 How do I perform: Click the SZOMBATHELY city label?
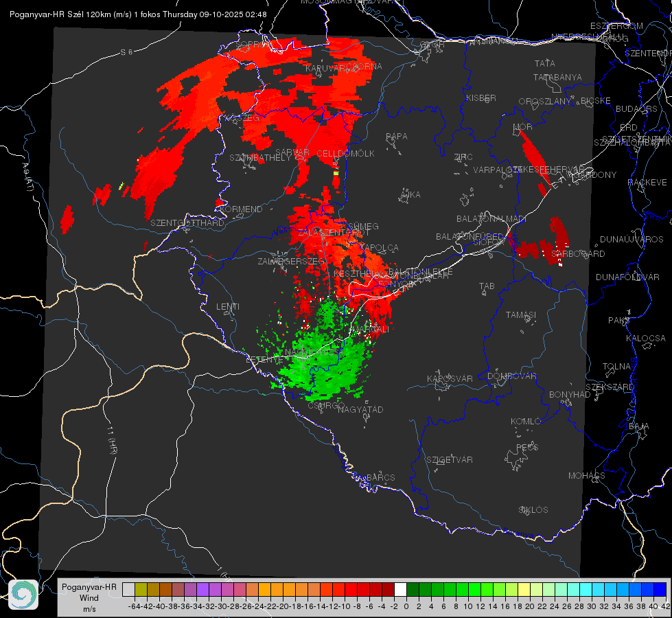click(x=260, y=158)
